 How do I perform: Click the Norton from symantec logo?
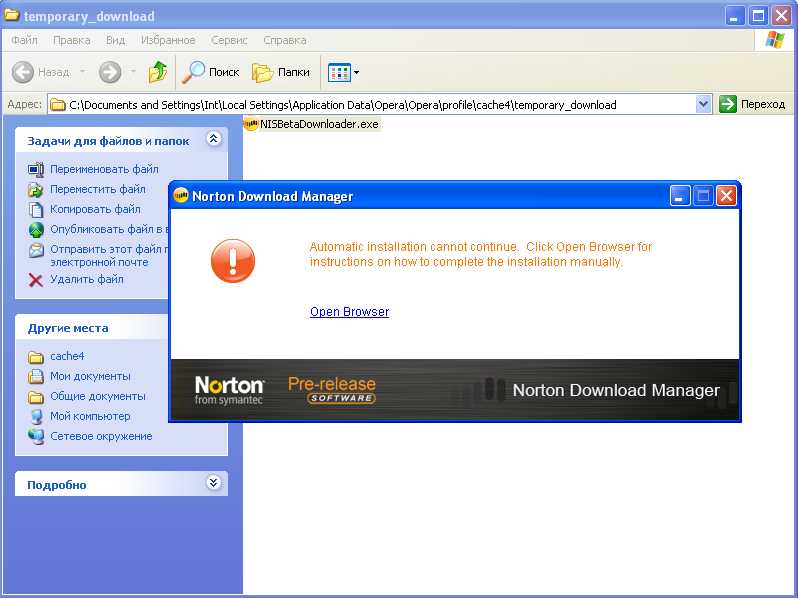(229, 390)
